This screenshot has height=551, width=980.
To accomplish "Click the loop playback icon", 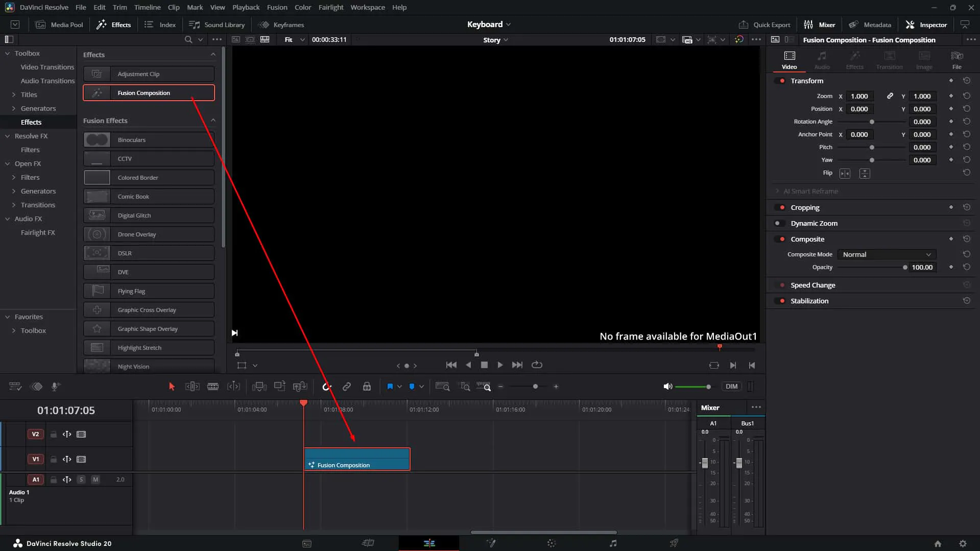I will pyautogui.click(x=537, y=365).
